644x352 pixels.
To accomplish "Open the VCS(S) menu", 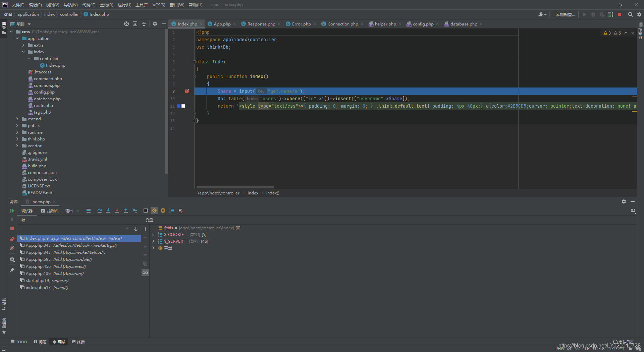I will tap(159, 5).
